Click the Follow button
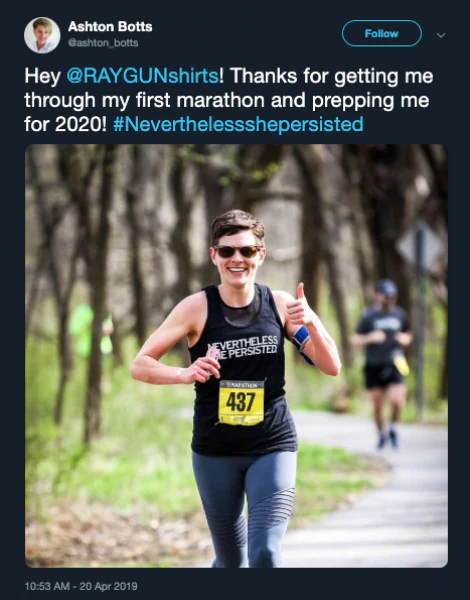The height and width of the screenshot is (600, 470). coord(382,34)
